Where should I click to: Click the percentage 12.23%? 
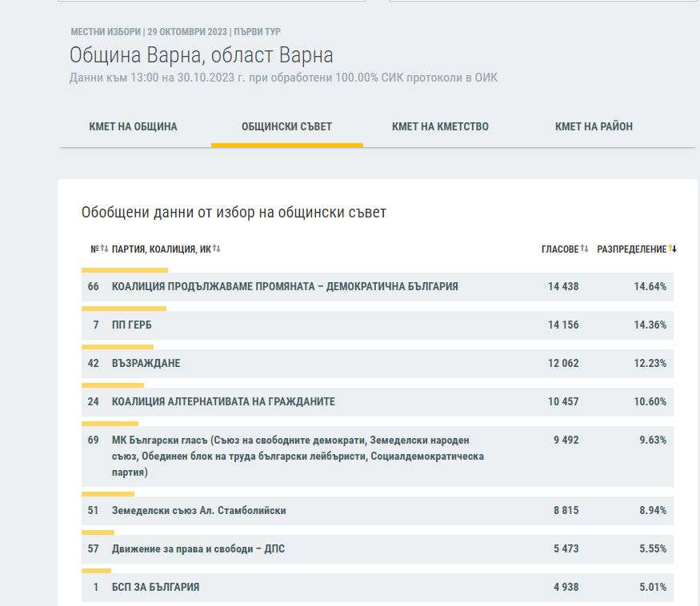[x=650, y=363]
